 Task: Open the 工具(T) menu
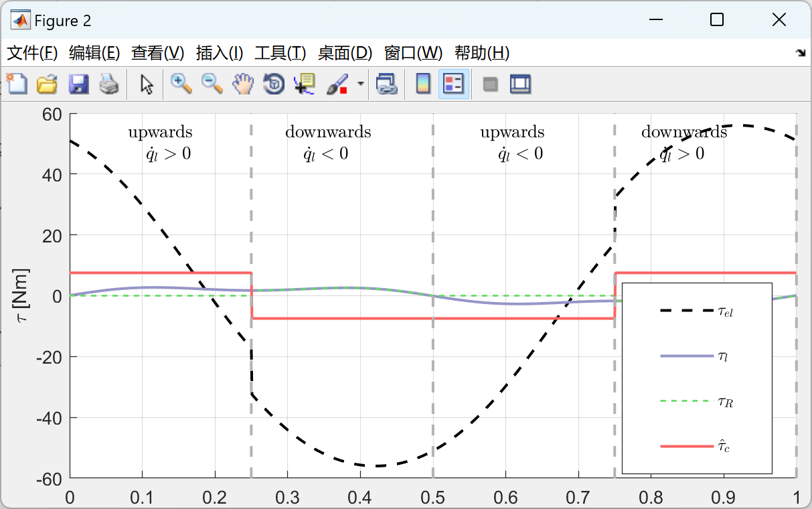(280, 53)
